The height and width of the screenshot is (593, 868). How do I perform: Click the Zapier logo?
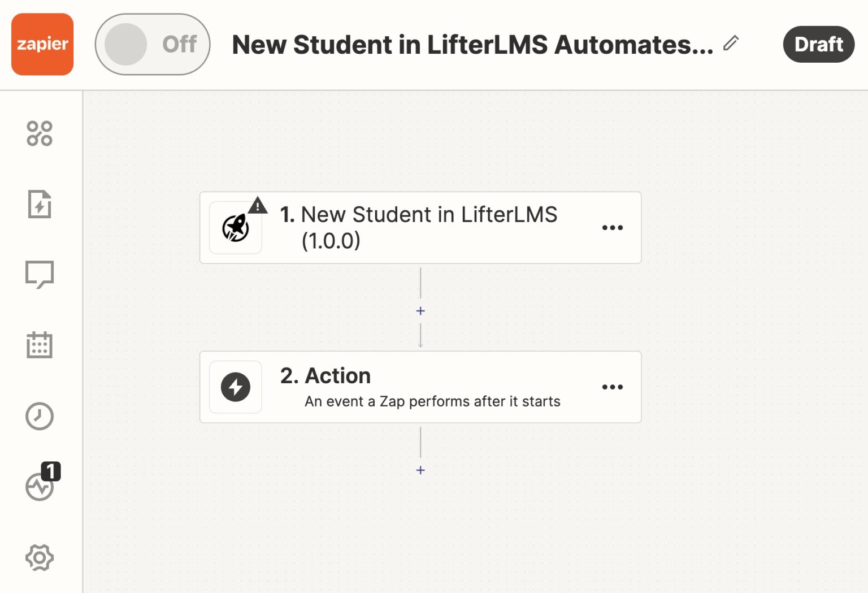41,45
